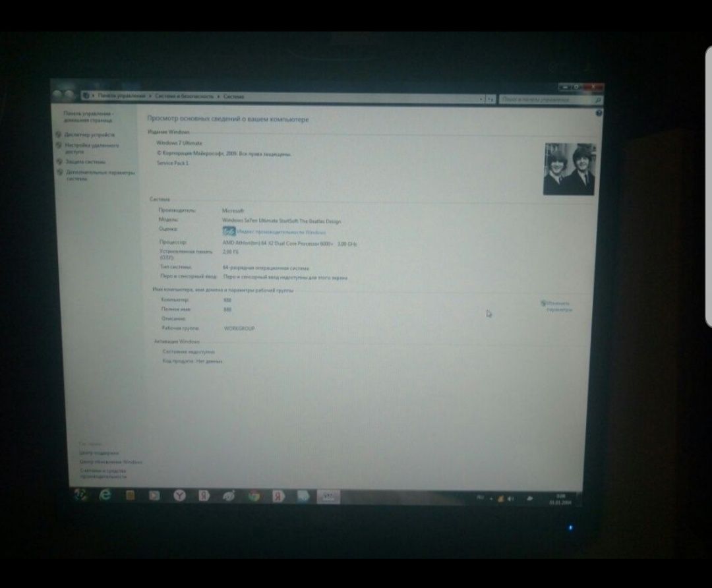Click the volume speaker tray icon

click(512, 498)
